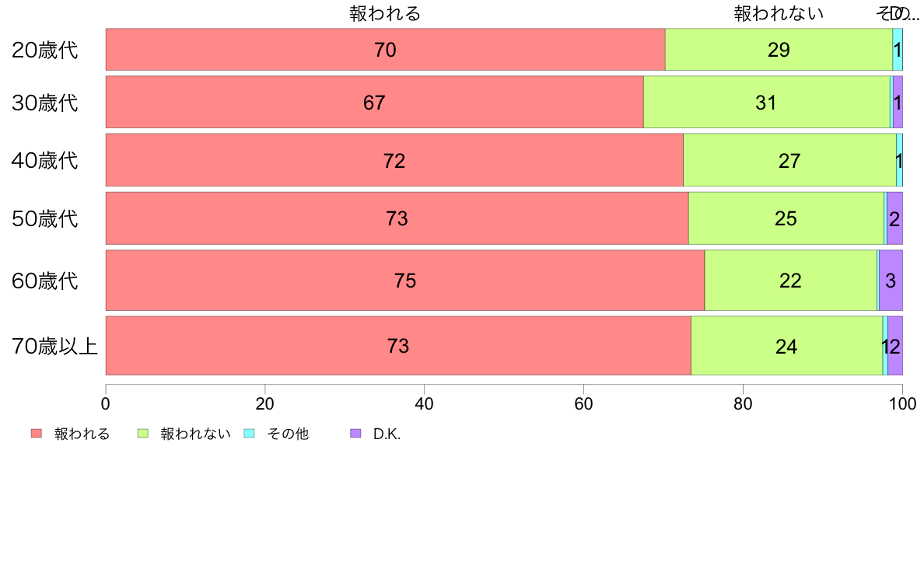The image size is (924, 572).
Task: Click the 80 tick on the x-axis
Action: coord(743,403)
